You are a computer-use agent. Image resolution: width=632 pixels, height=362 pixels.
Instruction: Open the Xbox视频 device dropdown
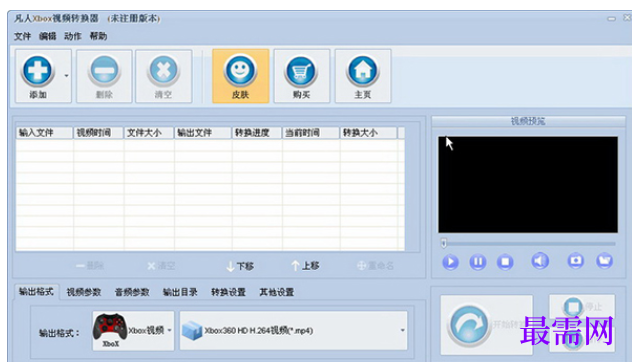[x=133, y=331]
